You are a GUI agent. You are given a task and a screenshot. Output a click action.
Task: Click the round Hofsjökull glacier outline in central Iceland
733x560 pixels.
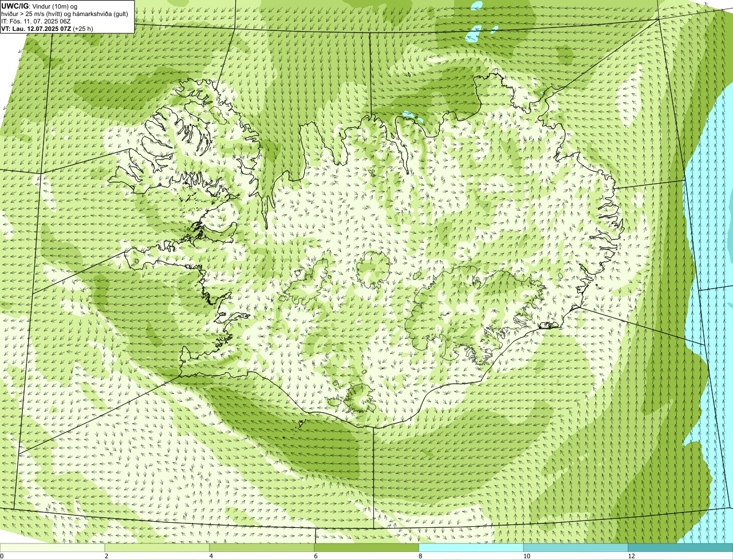[x=373, y=270]
